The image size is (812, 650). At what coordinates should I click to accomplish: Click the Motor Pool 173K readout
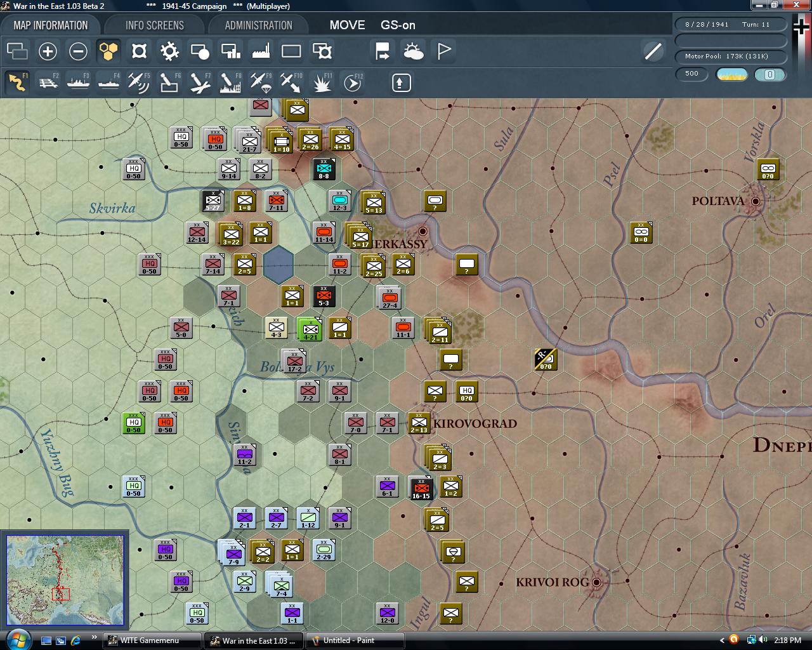731,56
